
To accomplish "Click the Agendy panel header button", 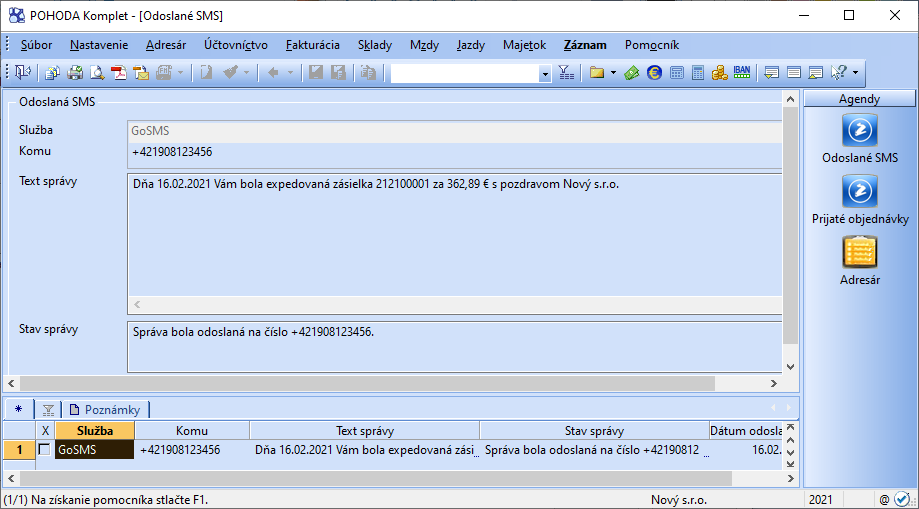I will (859, 99).
